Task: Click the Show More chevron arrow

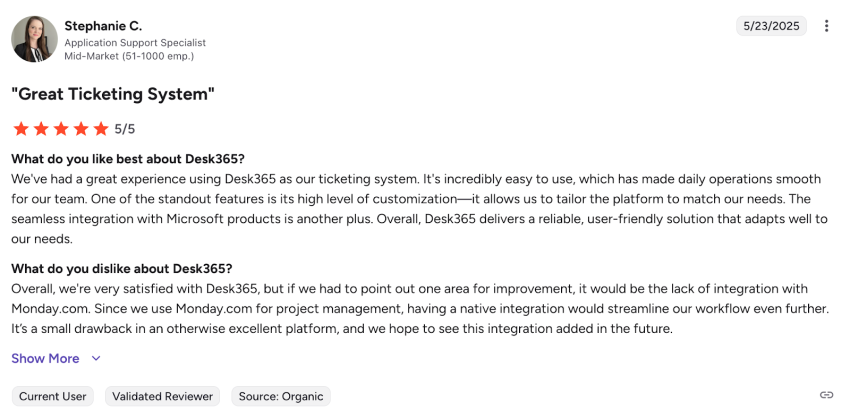Action: [96, 358]
